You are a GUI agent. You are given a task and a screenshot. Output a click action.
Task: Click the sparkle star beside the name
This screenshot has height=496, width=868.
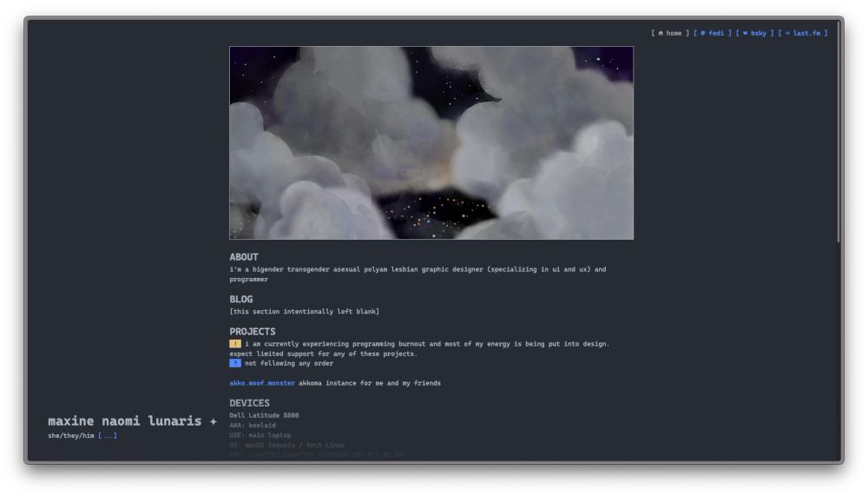pyautogui.click(x=214, y=422)
